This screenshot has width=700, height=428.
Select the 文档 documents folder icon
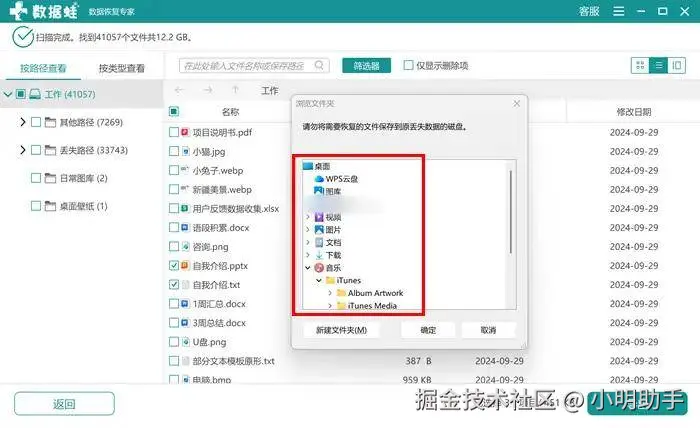(319, 242)
